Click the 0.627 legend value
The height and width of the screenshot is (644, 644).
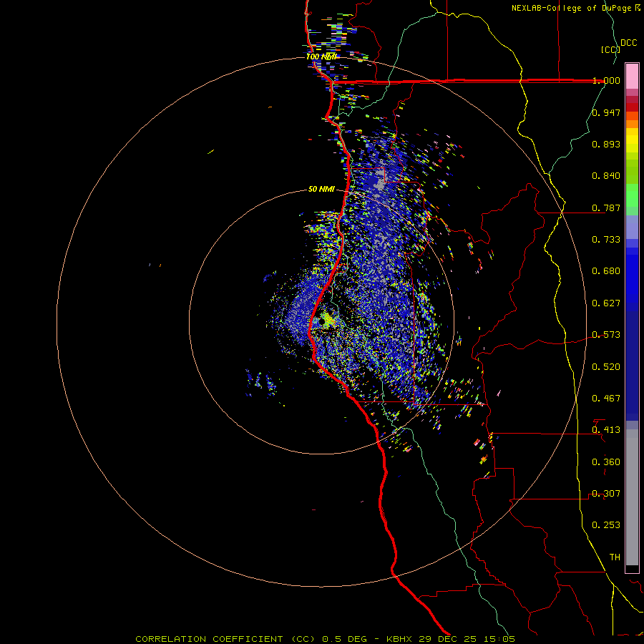coord(606,303)
